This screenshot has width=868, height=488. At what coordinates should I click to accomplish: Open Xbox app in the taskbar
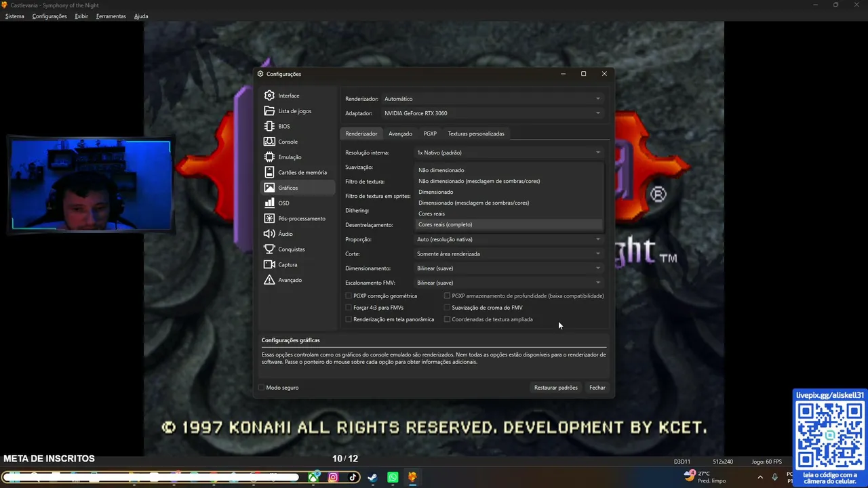coord(314,477)
